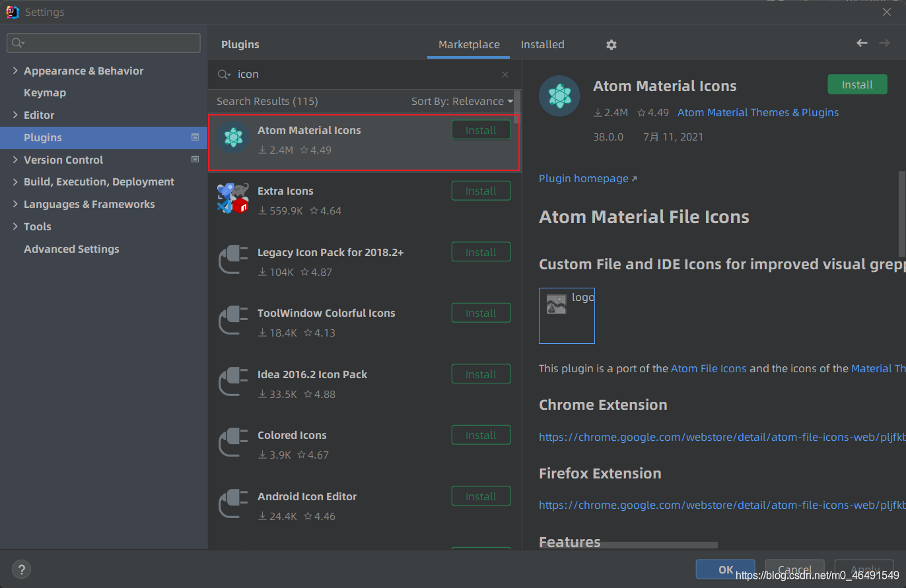
Task: Install Atom Material Icons from the list
Action: click(x=481, y=130)
